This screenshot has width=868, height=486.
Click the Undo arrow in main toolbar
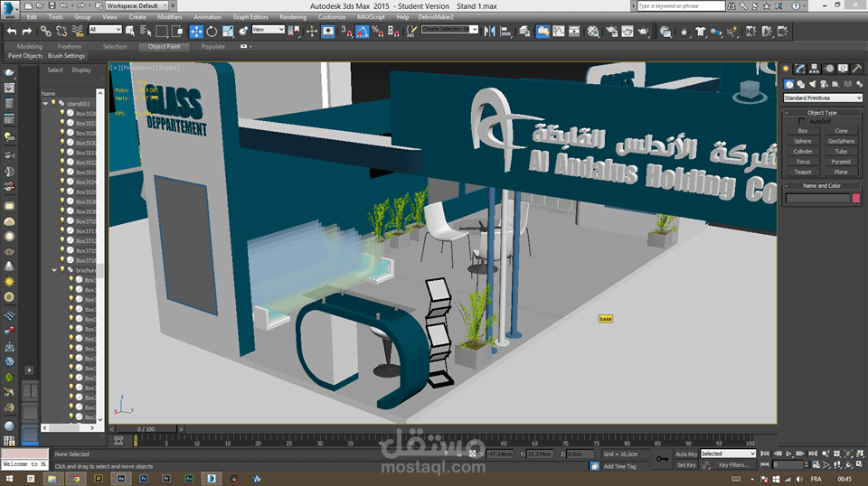[12, 32]
